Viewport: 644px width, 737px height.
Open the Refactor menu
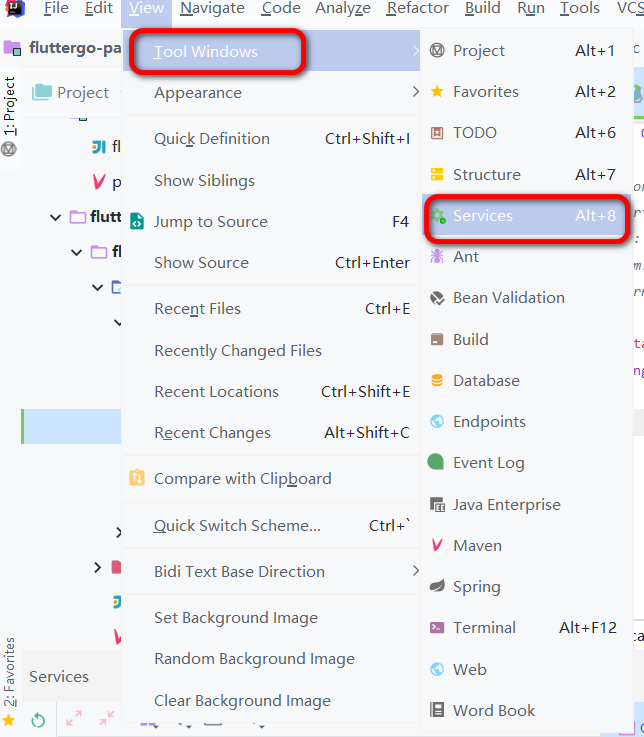click(x=417, y=8)
